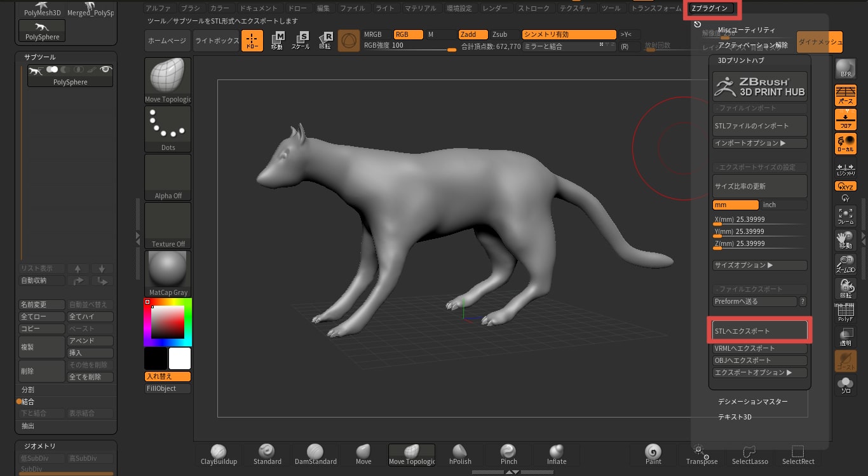The height and width of the screenshot is (476, 868).
Task: Choose the Inflate brush
Action: pyautogui.click(x=557, y=454)
